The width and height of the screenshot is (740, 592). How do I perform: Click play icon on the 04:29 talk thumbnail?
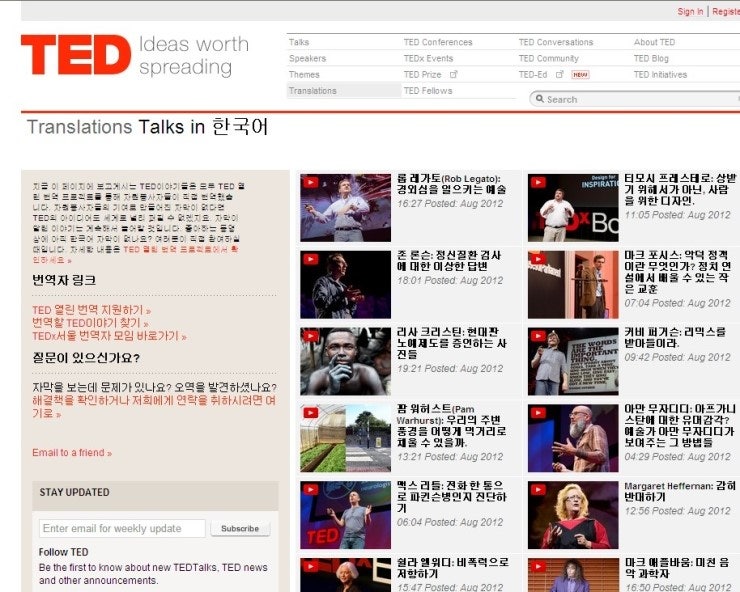538,413
